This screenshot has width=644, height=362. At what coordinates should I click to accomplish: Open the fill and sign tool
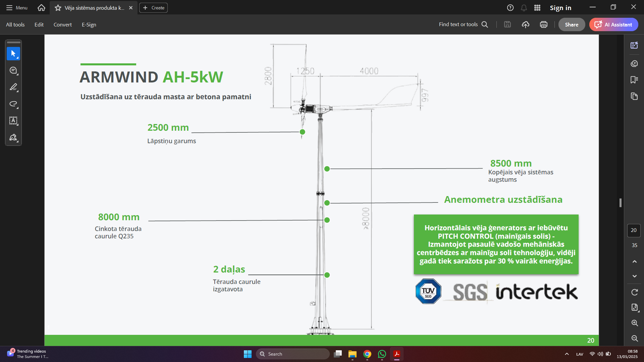13,137
